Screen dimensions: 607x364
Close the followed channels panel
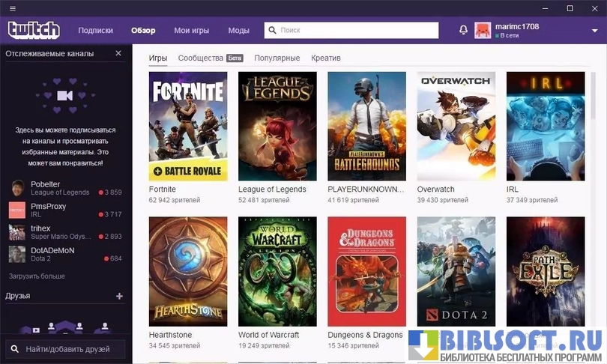118,53
